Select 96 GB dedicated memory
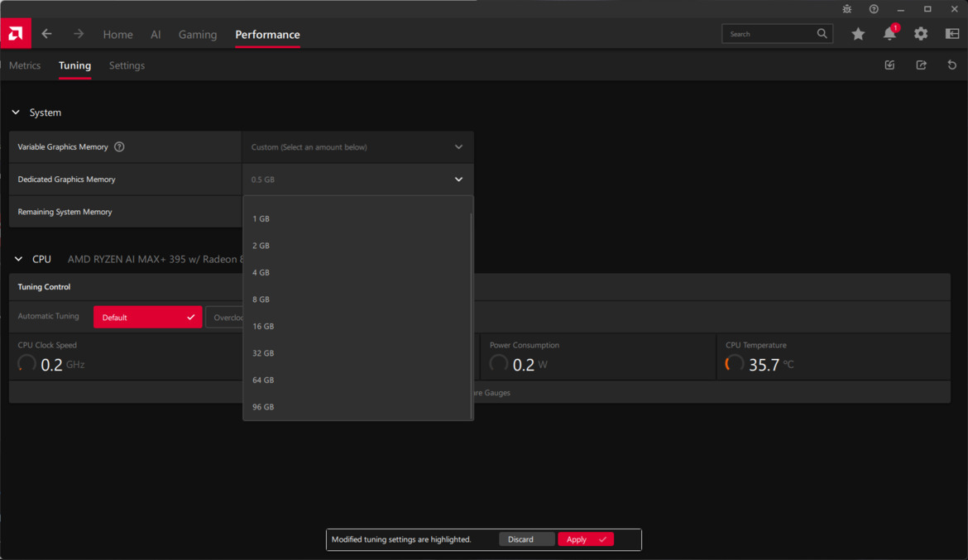 (x=357, y=407)
